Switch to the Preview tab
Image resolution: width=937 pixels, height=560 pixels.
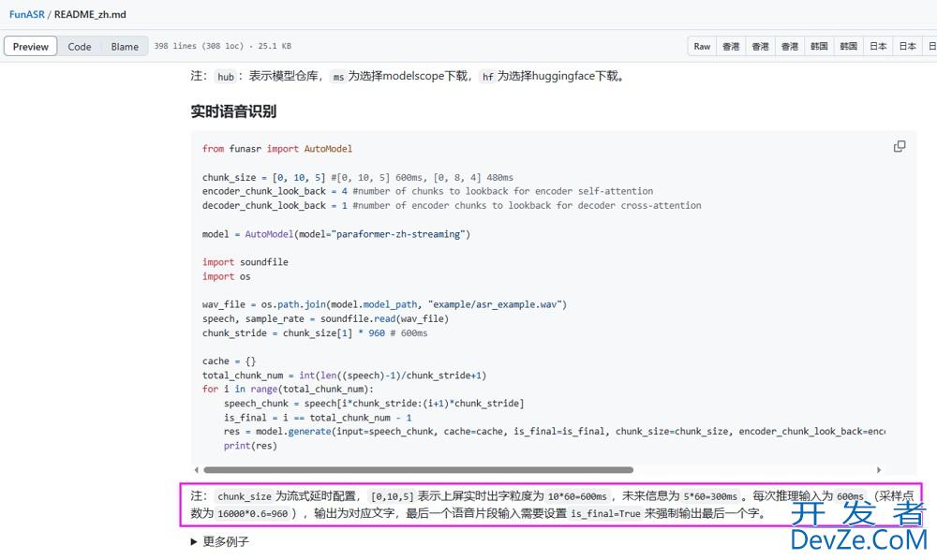coord(31,47)
